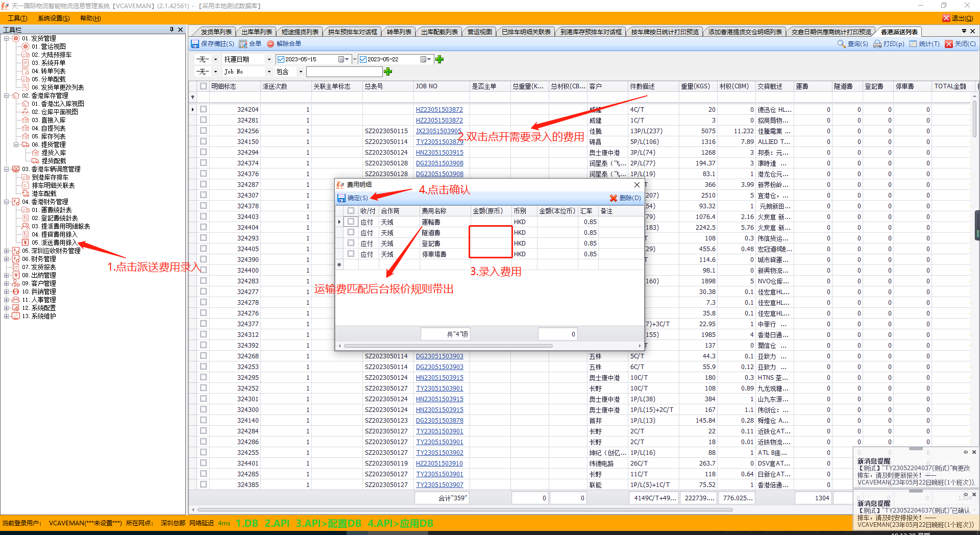
Task: Click 删除(D) delete icon in 费用明细 dialog
Action: tap(614, 198)
